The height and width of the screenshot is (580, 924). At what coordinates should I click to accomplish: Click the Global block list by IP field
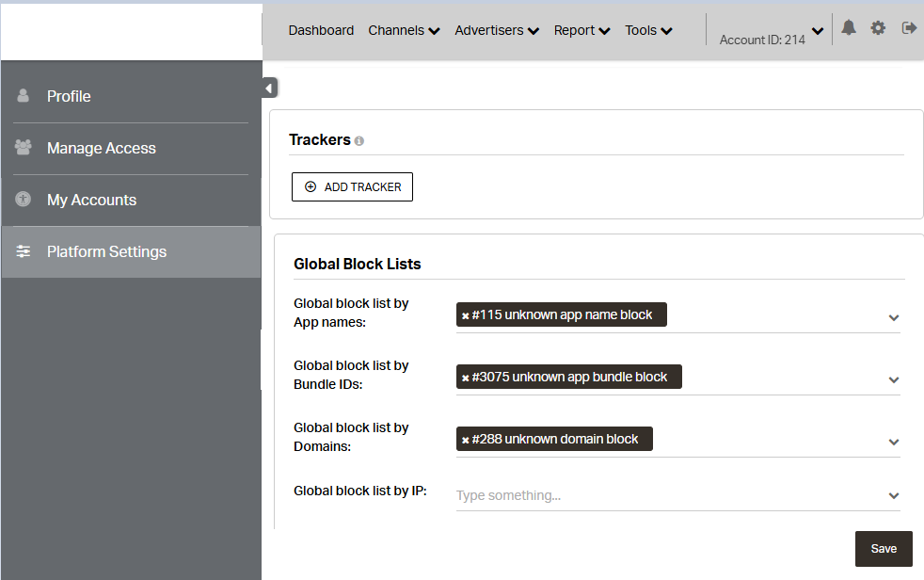coord(668,495)
